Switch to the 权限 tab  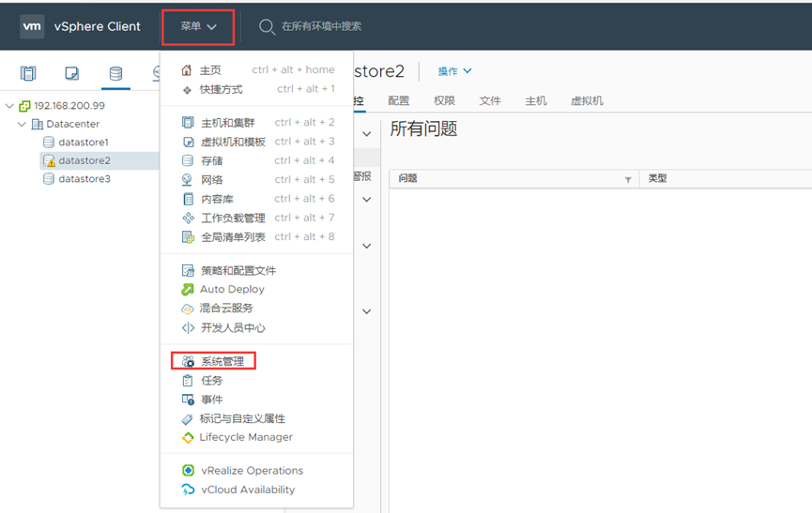tap(444, 101)
